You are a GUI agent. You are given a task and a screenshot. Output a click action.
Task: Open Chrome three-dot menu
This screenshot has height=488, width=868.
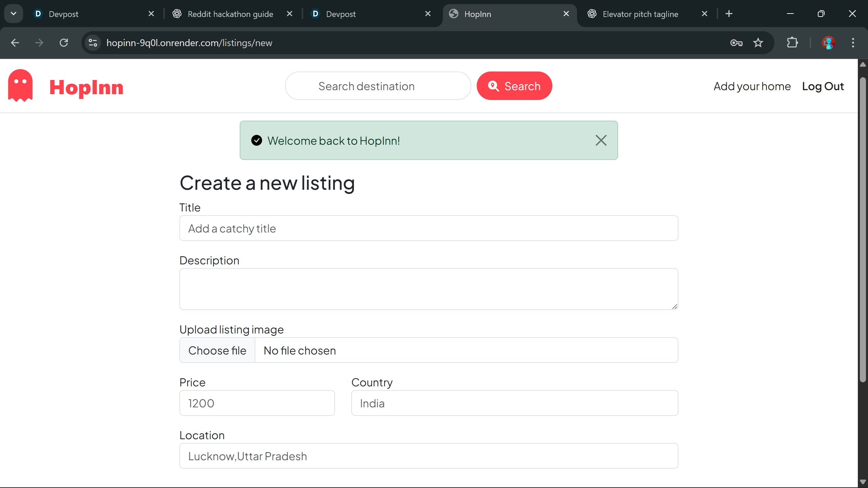pos(853,43)
